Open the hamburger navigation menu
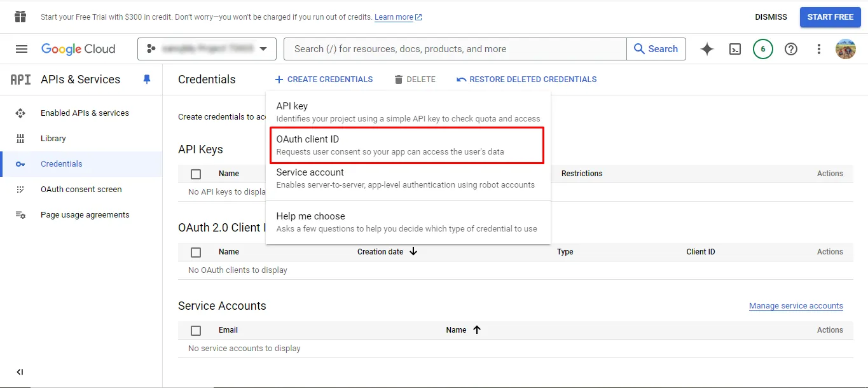Screen dimensions: 868x388 (22, 49)
